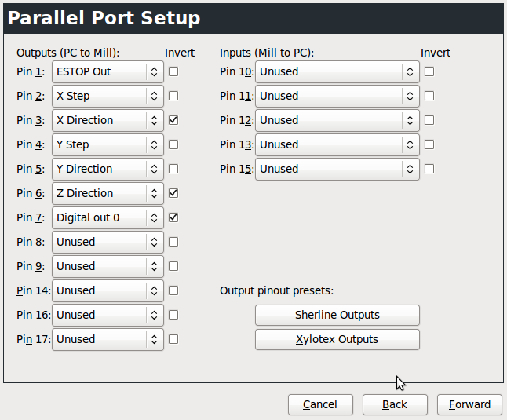Open the Pin 17 Unused output dropdown

108,339
